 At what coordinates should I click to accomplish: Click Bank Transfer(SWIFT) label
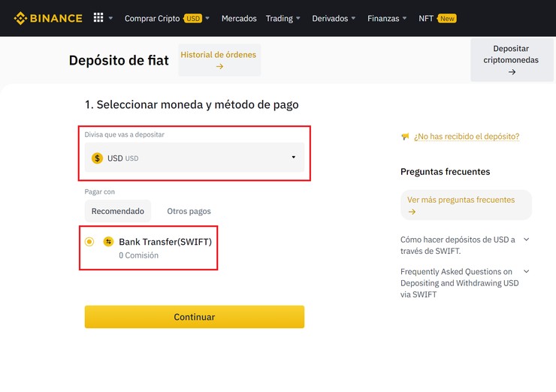(165, 242)
